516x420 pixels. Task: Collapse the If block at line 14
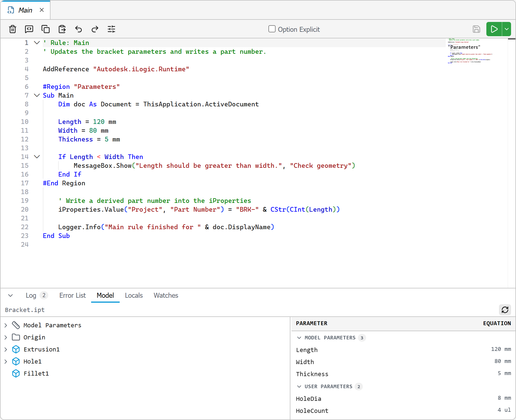click(37, 157)
